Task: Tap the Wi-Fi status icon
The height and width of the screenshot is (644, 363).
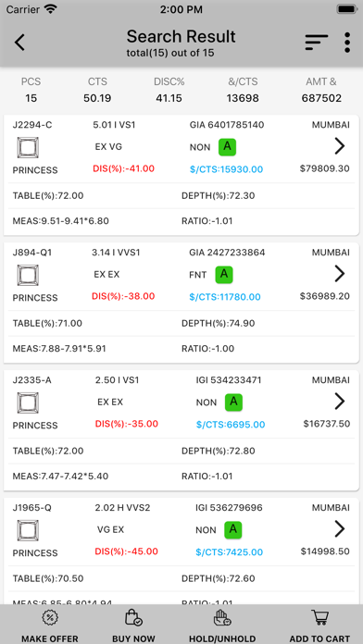Action: [51, 8]
